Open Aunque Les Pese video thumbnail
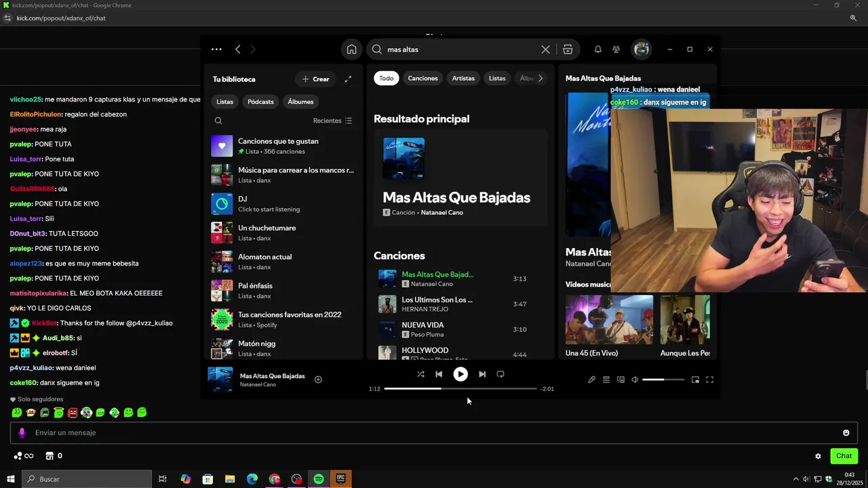Screen dimensions: 868x488 (685, 320)
